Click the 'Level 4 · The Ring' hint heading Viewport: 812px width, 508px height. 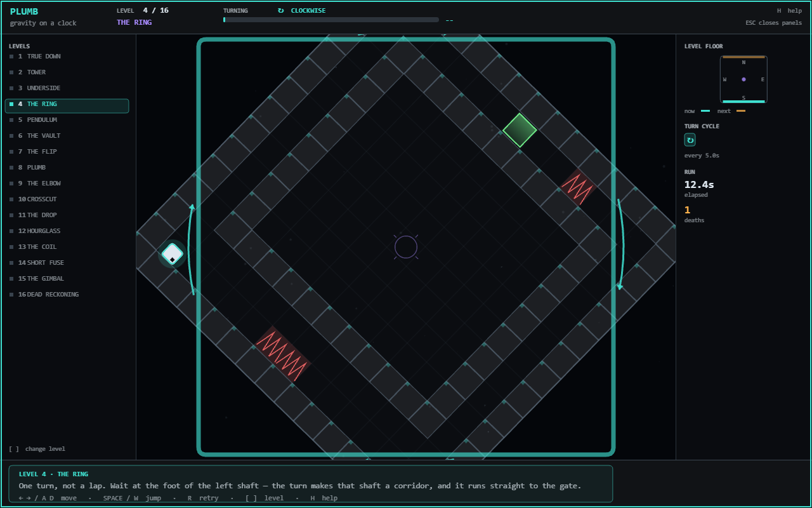coord(53,474)
